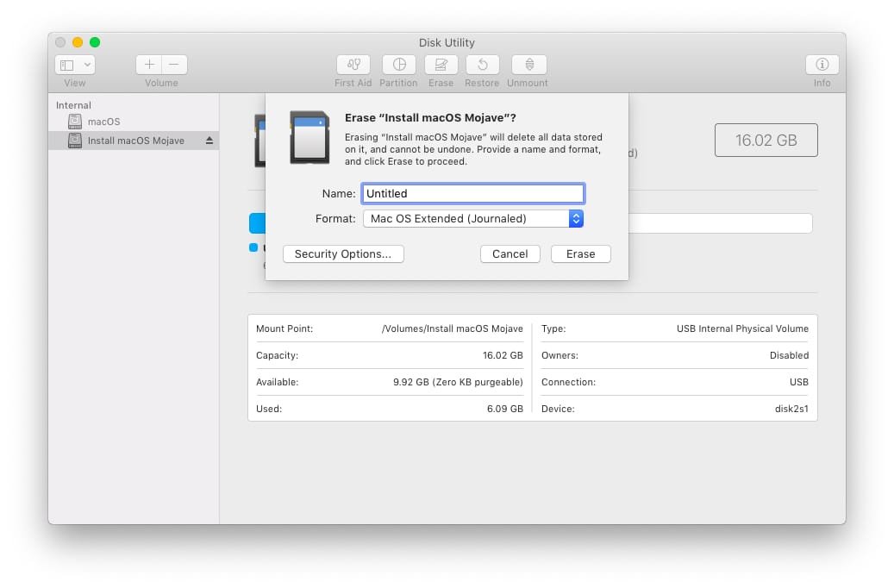Select the macOS volume in sidebar
894x588 pixels.
coord(134,122)
